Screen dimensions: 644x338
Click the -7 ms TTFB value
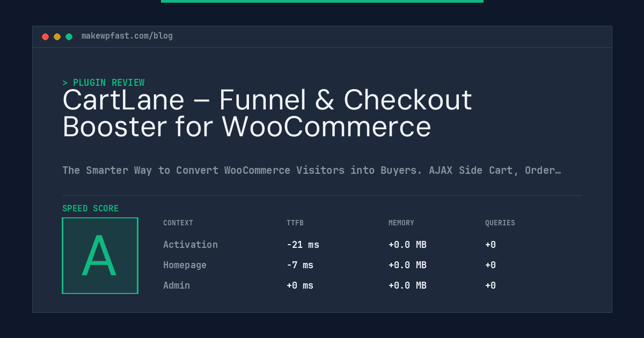300,265
